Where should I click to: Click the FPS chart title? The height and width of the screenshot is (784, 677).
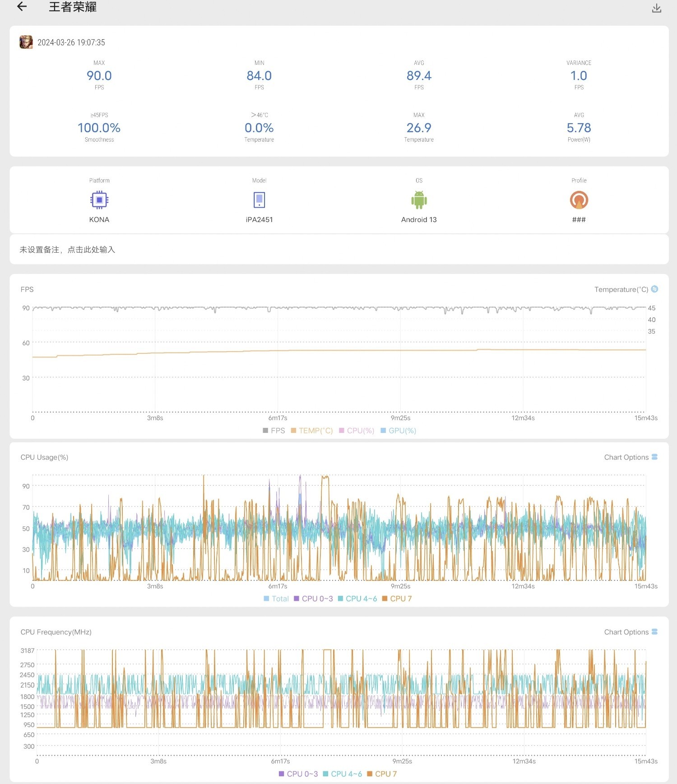(x=27, y=289)
